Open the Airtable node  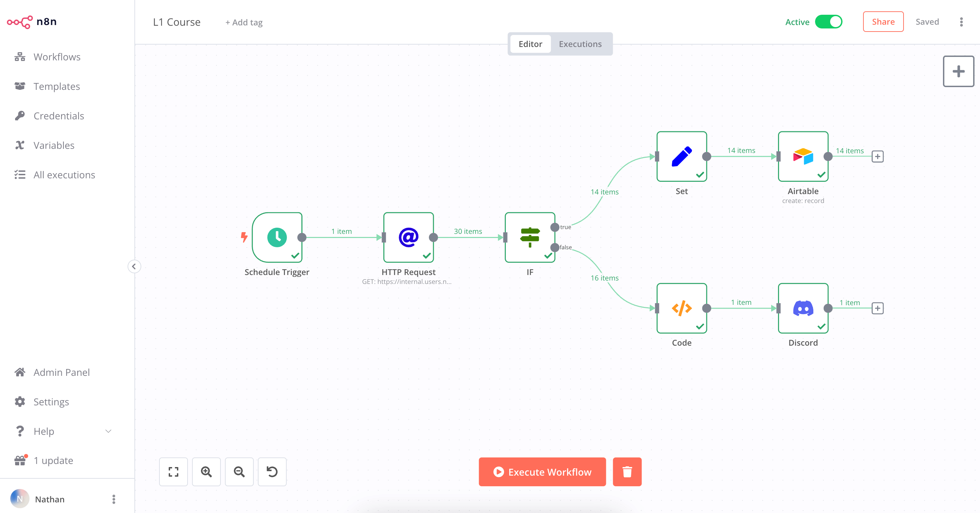(803, 156)
